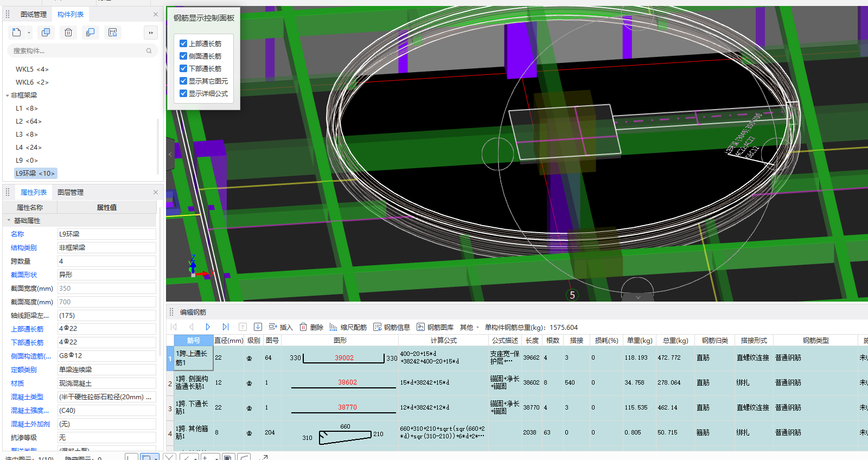Go to first rebar record
The width and height of the screenshot is (868, 460).
tap(174, 327)
